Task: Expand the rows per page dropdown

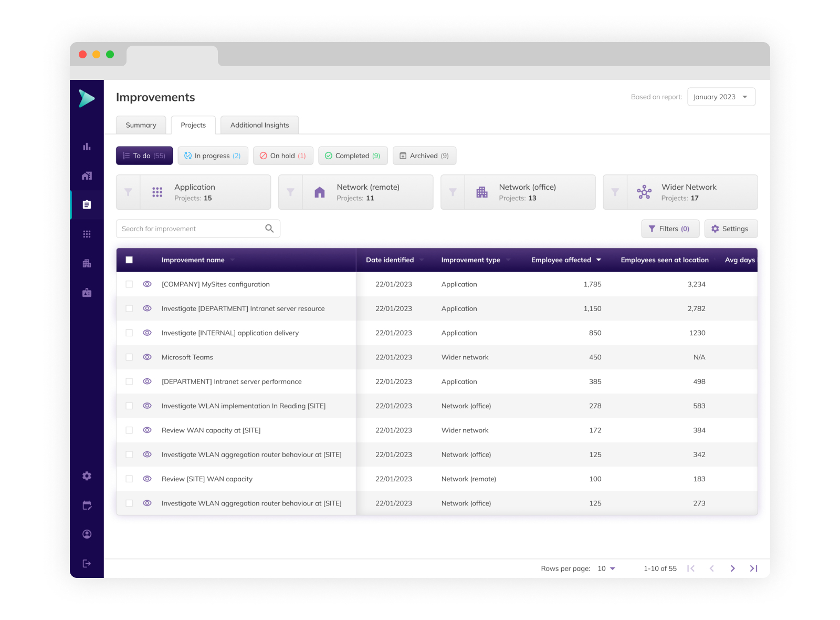Action: pos(606,569)
